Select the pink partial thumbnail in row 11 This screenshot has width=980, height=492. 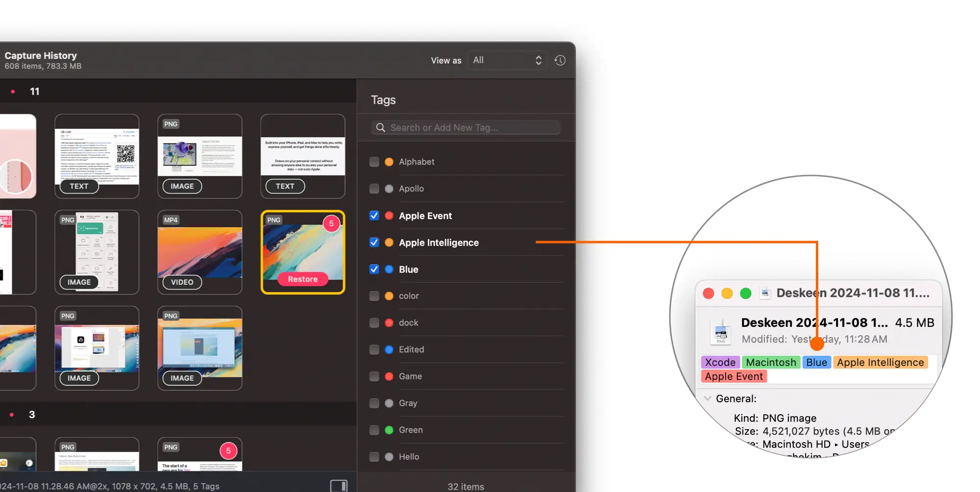(18, 156)
